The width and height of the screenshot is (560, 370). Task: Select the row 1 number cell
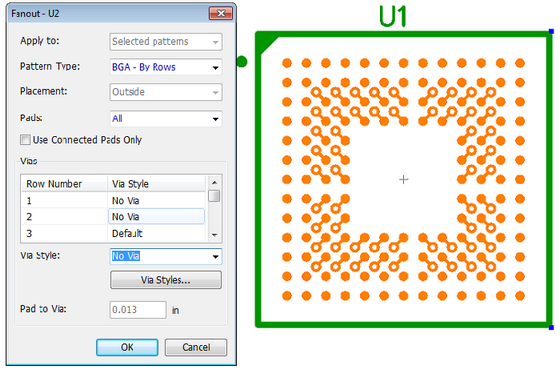pyautogui.click(x=64, y=201)
